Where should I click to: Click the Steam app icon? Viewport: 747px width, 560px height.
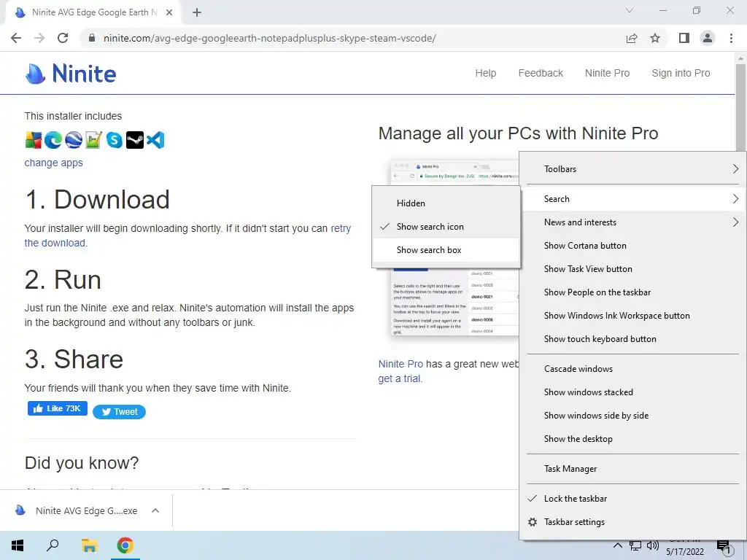(x=135, y=140)
